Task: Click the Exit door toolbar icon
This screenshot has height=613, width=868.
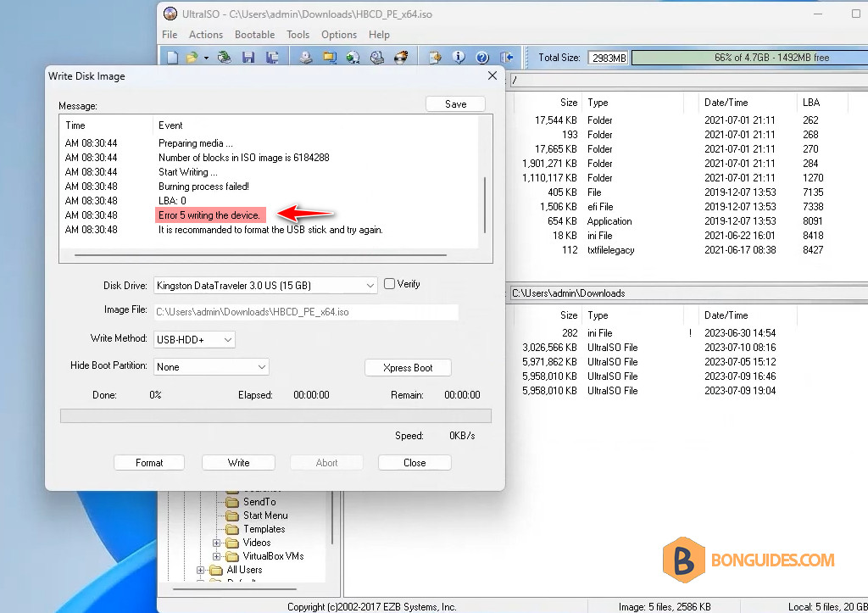Action: 506,57
